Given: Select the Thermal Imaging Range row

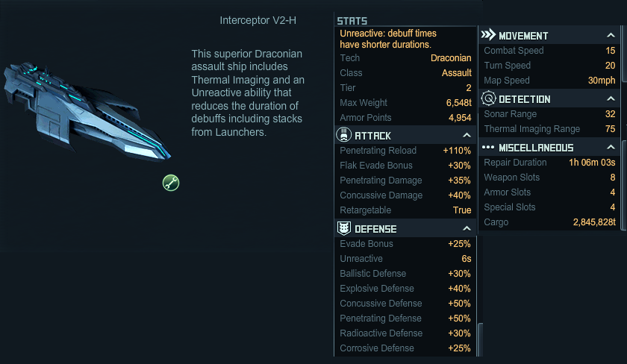Looking at the screenshot, I should point(549,129).
